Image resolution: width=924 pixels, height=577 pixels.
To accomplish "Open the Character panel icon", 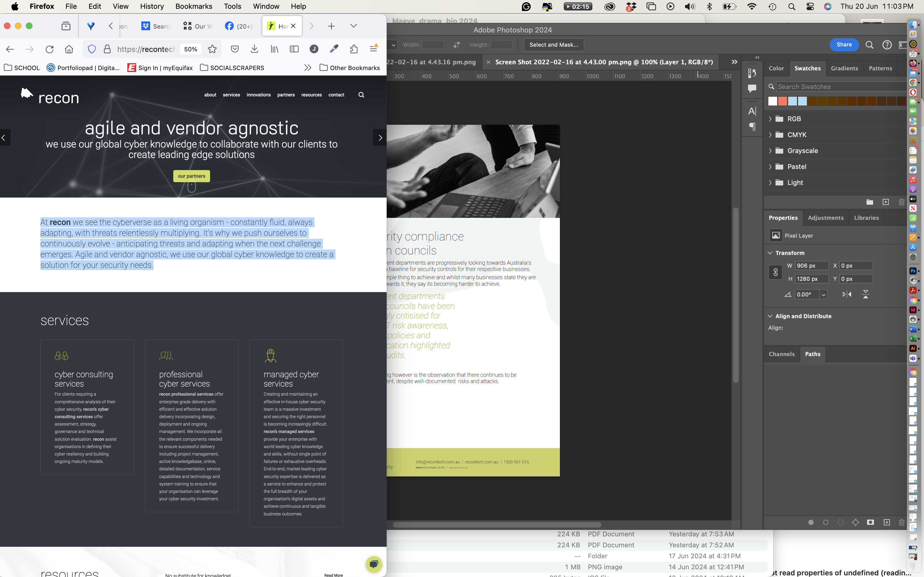I will (x=752, y=111).
